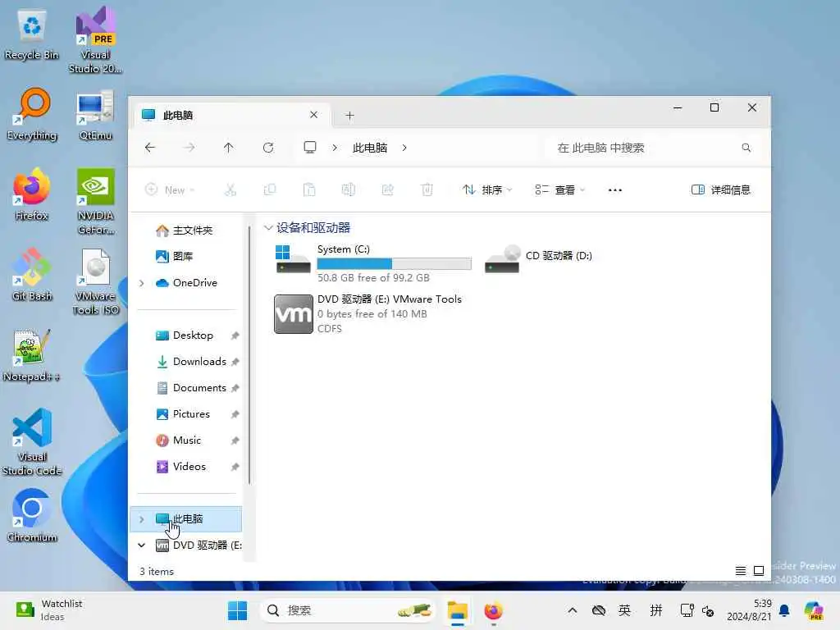Select the Git Bash desktop icon
Image resolution: width=840 pixels, height=630 pixels.
pyautogui.click(x=32, y=274)
